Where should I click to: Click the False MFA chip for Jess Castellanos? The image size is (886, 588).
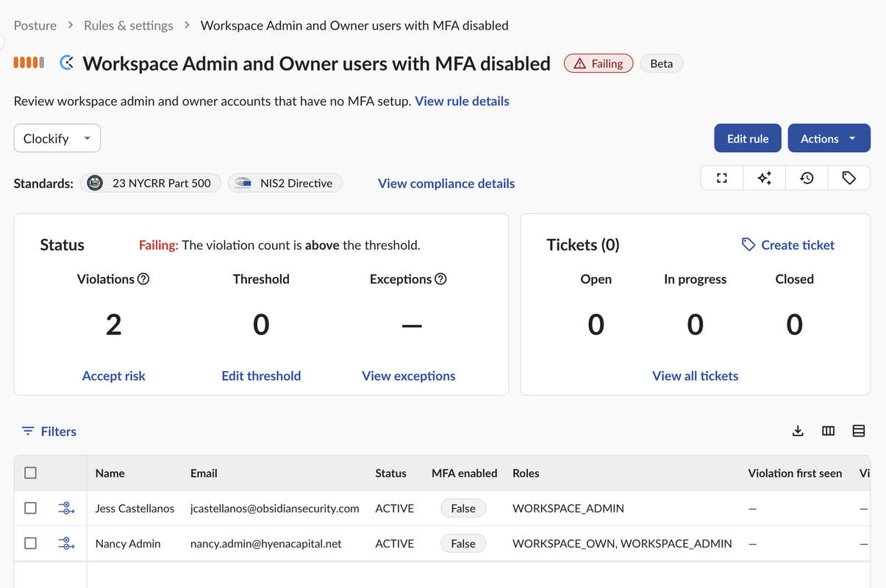463,508
